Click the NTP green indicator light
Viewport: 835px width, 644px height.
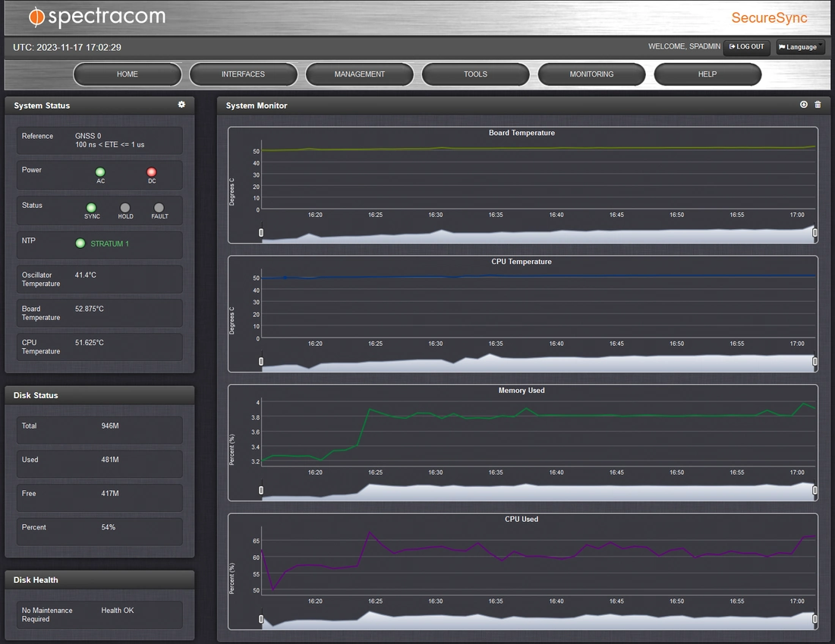(x=80, y=243)
